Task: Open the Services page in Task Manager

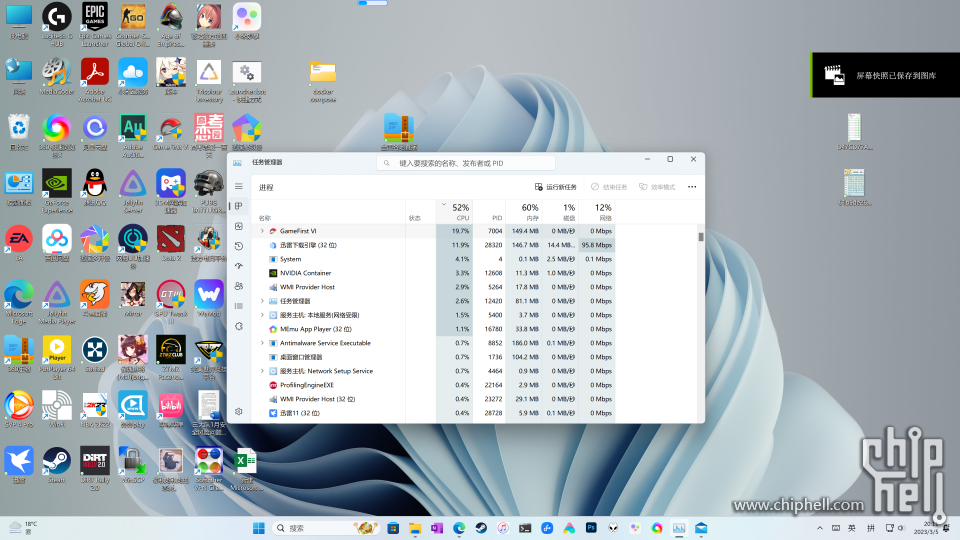Action: 239,326
